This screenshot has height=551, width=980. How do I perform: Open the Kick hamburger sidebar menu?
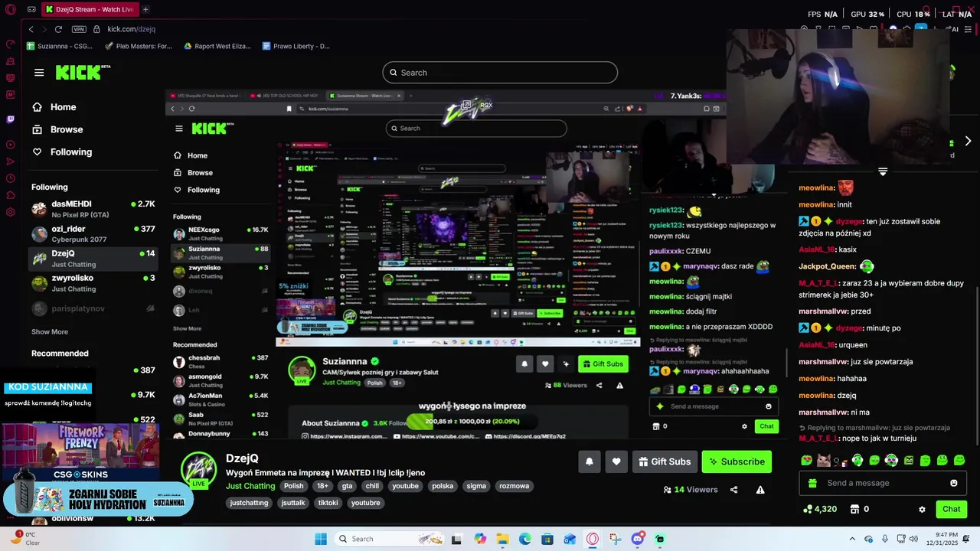point(39,73)
